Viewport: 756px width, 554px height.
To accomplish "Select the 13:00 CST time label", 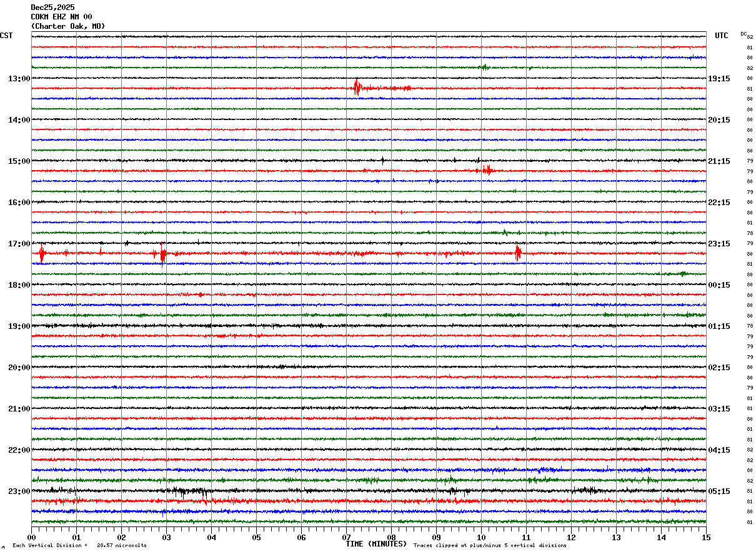I will pos(19,79).
